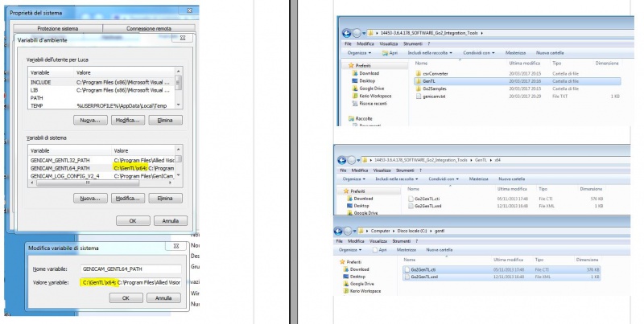This screenshot has height=324, width=644.
Task: Go back in the top Explorer window
Action: coord(346,33)
